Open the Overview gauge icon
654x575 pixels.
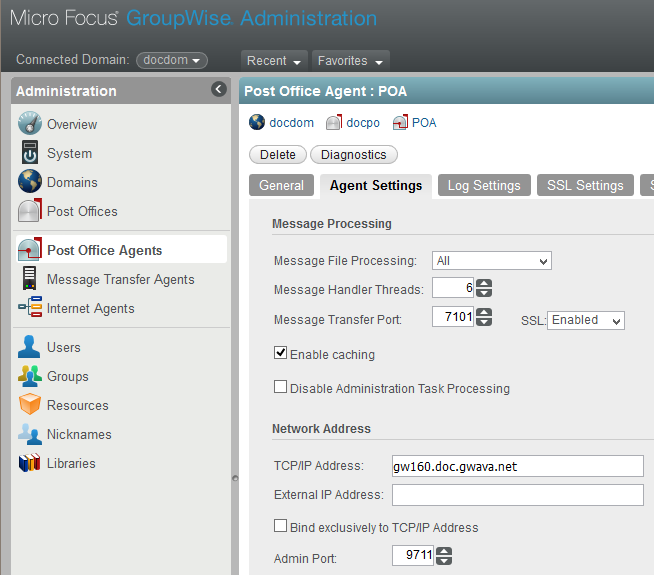coord(30,123)
